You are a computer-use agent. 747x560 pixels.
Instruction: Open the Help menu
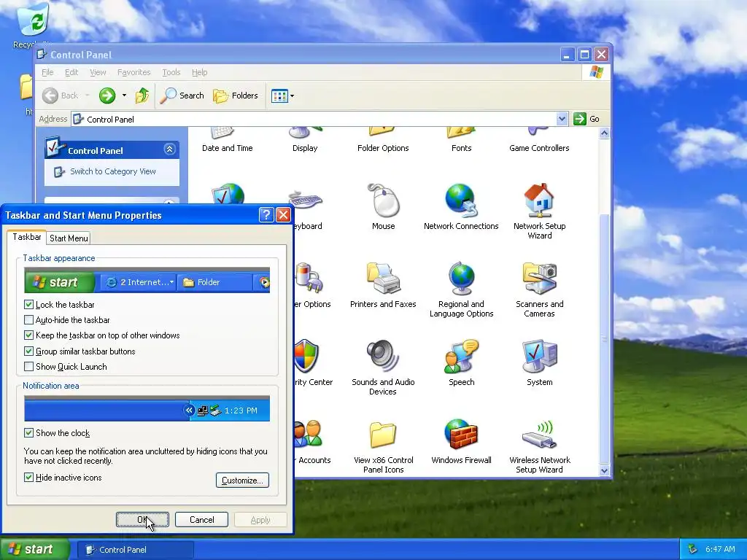(x=200, y=72)
